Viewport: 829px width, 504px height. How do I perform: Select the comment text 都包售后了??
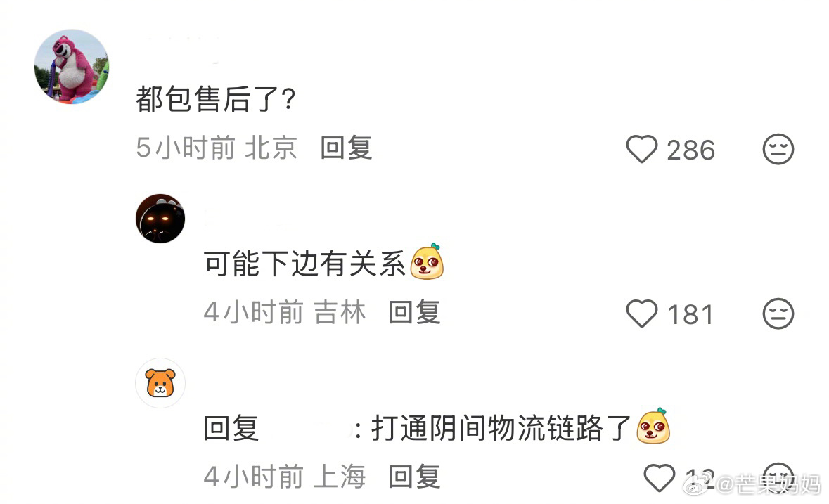pyautogui.click(x=215, y=99)
